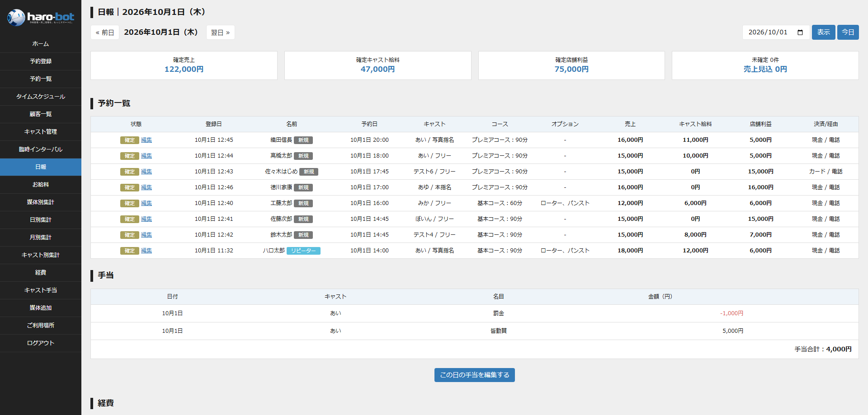Jump to today with 今日 button
The height and width of the screenshot is (415, 868).
[848, 33]
